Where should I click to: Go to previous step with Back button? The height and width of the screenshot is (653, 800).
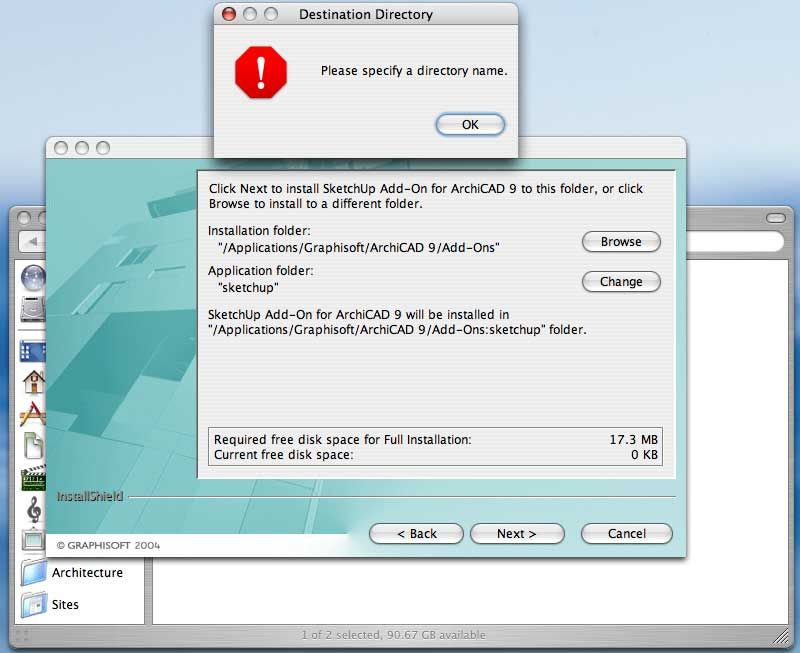coord(416,534)
